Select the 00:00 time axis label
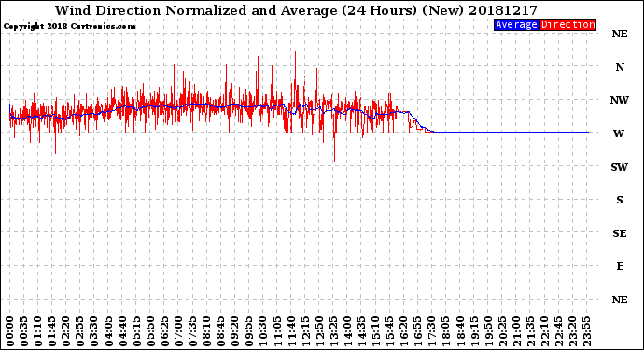The image size is (644, 350). (10, 331)
